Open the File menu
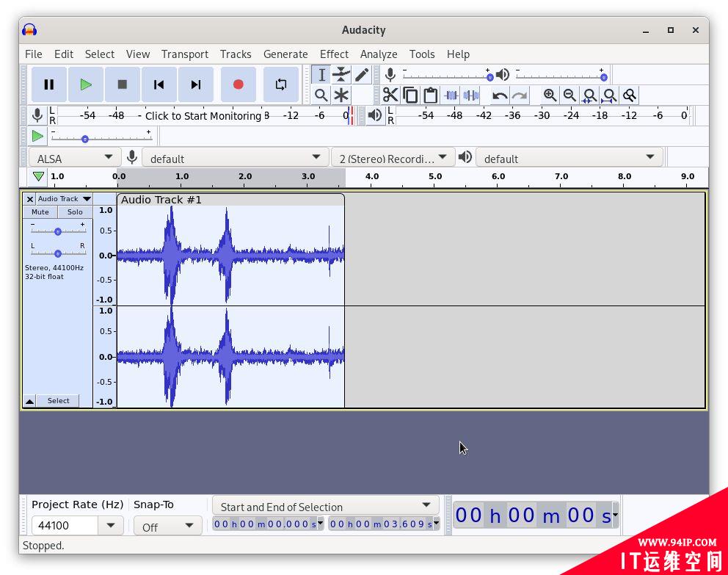 [34, 54]
